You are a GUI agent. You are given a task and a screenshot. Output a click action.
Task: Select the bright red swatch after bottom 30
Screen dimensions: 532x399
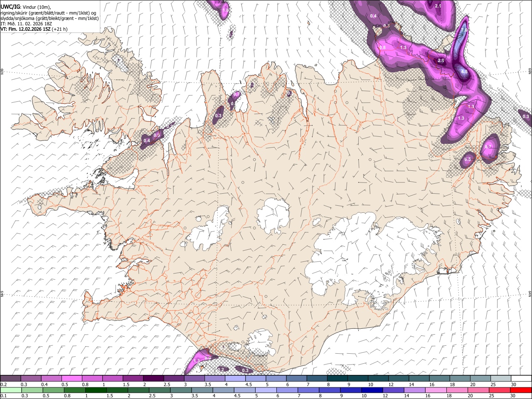[x=521, y=390]
